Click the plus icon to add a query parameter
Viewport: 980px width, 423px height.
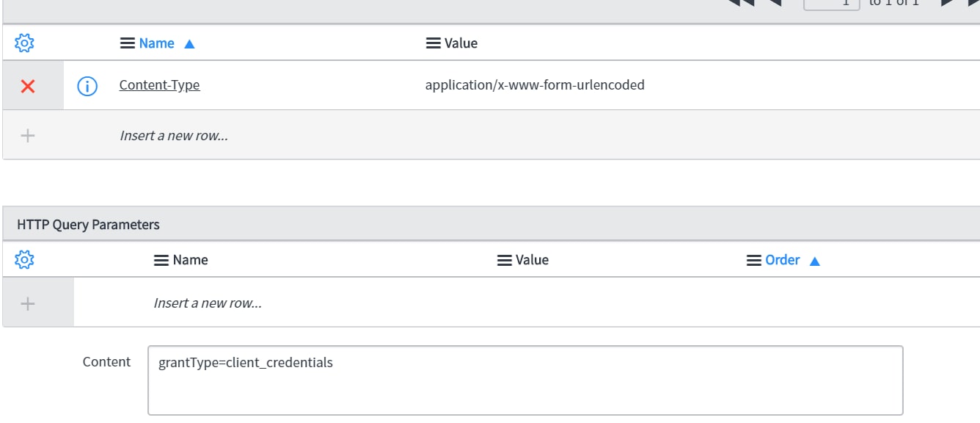27,303
